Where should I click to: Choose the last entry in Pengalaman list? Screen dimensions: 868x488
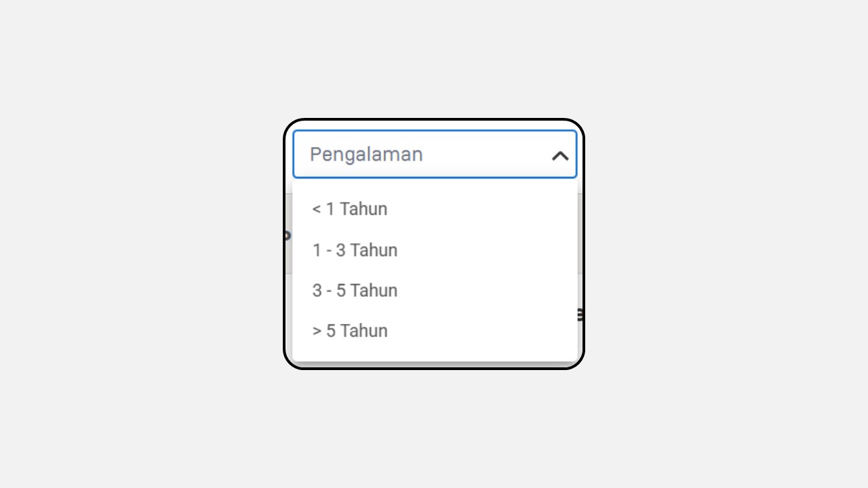(435, 331)
